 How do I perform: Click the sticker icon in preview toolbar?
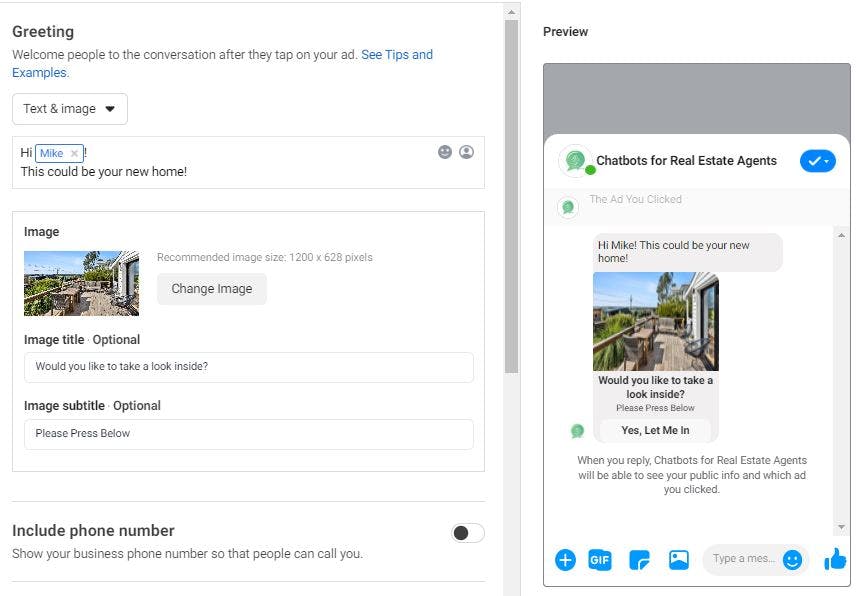(x=640, y=560)
